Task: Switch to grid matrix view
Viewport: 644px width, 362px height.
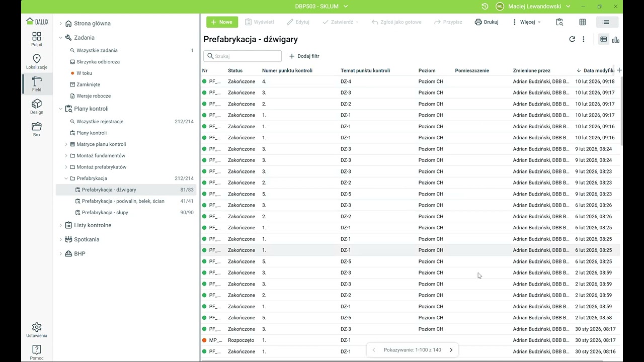Action: [x=583, y=22]
